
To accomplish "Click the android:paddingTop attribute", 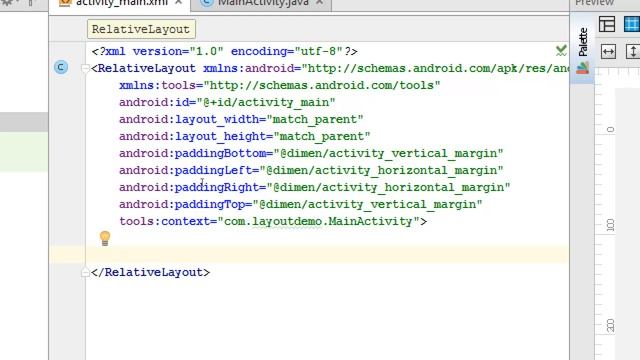I will (182, 204).
